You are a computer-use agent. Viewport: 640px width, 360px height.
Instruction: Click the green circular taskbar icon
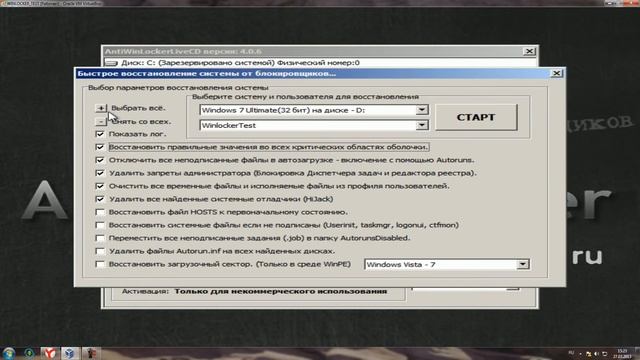[x=29, y=353]
